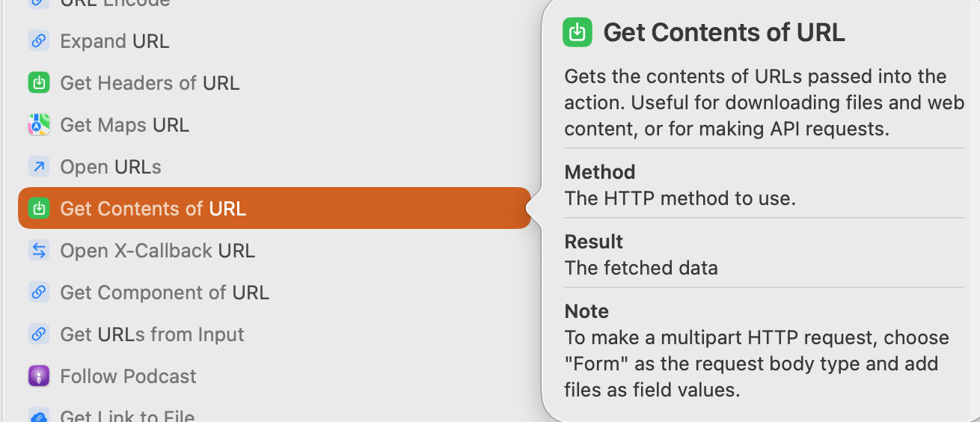
Task: Click the purple Podcasts icon
Action: click(39, 376)
